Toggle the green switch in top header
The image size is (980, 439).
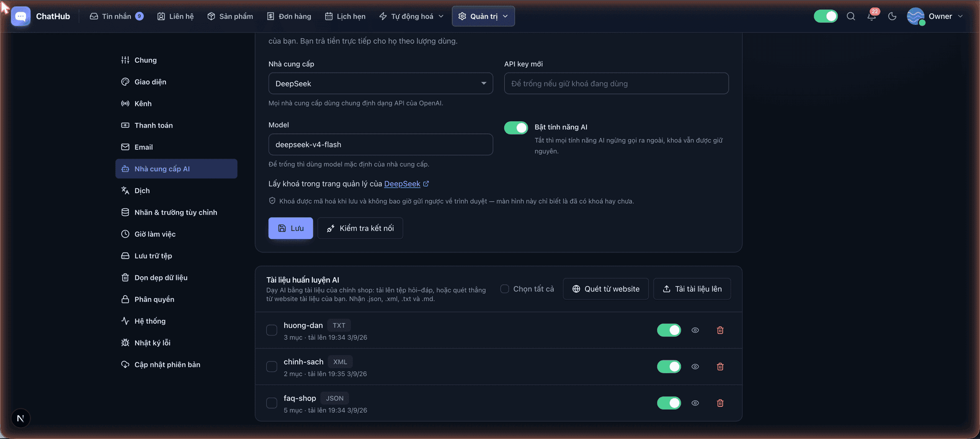(826, 16)
